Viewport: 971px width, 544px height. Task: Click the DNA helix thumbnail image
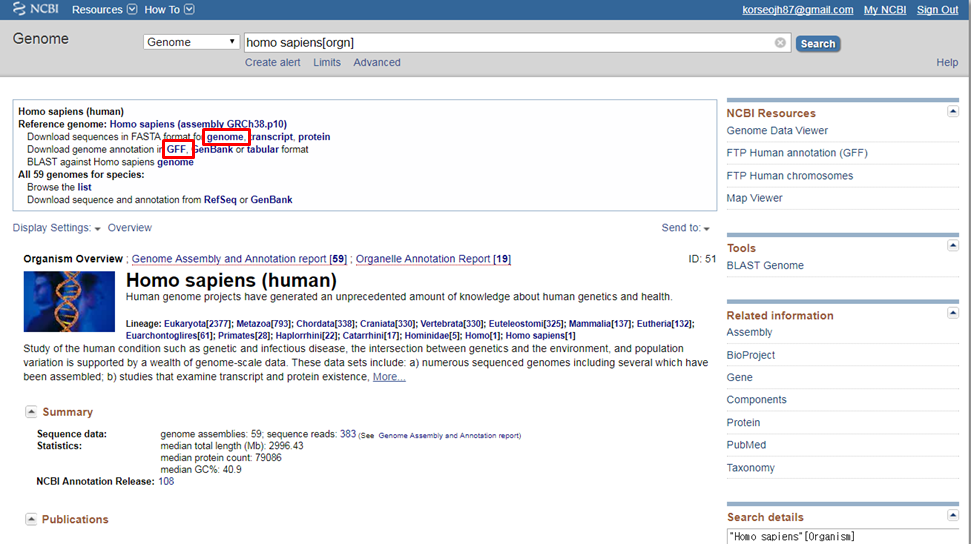[x=69, y=301]
